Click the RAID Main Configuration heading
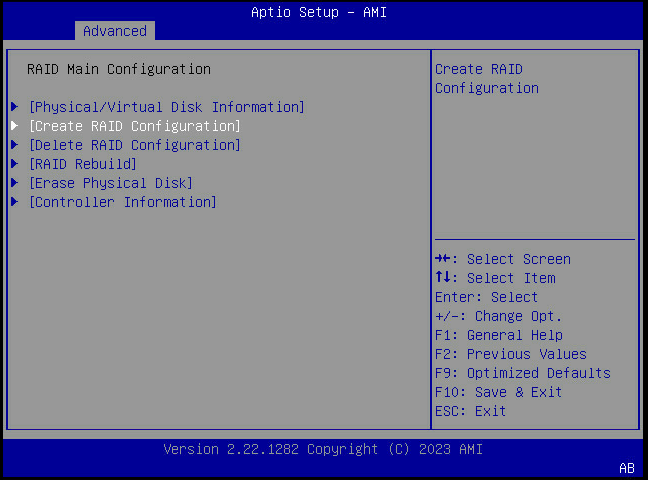648x480 pixels. [118, 69]
